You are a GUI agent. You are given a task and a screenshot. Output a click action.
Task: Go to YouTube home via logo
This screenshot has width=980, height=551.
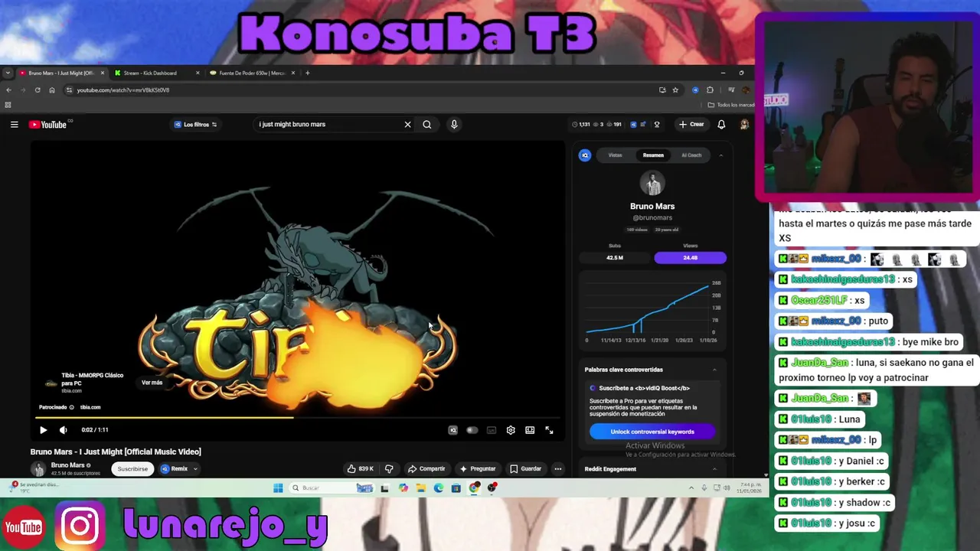(x=48, y=125)
